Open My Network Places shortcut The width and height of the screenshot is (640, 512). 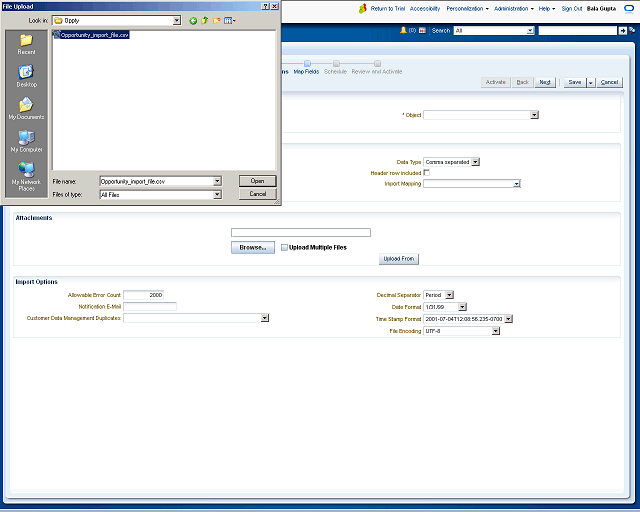(x=26, y=176)
